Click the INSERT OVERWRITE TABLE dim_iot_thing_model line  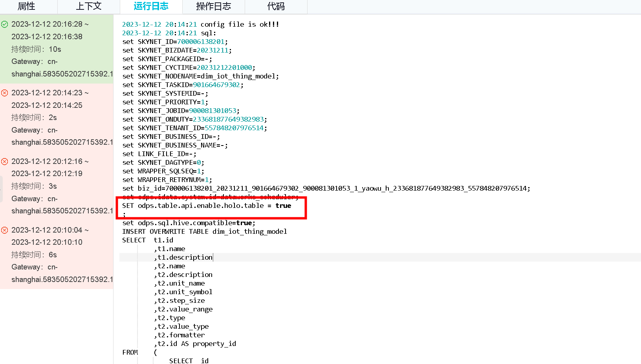click(x=205, y=231)
